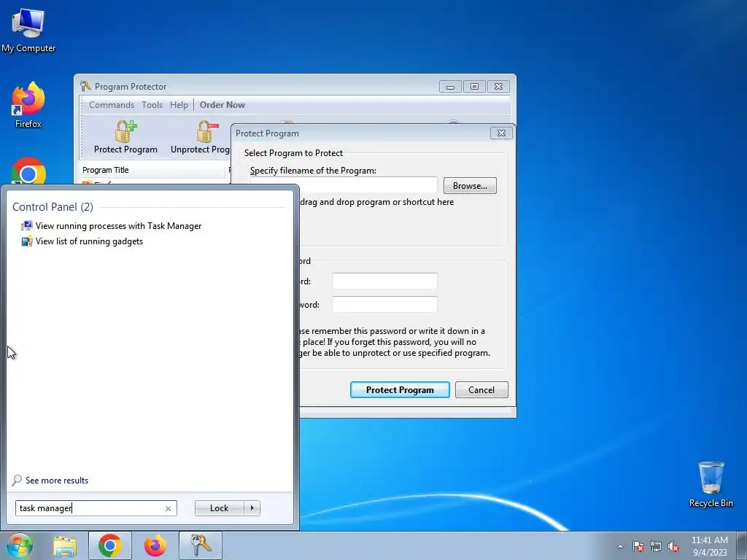Viewport: 747px width, 560px height.
Task: Switch to Program Protector taskbar button
Action: pos(201,545)
